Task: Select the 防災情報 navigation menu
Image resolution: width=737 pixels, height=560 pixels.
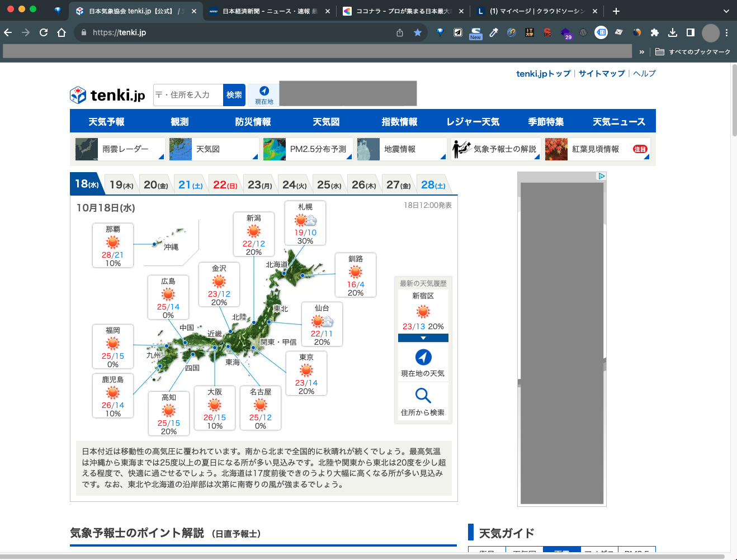Action: [253, 122]
